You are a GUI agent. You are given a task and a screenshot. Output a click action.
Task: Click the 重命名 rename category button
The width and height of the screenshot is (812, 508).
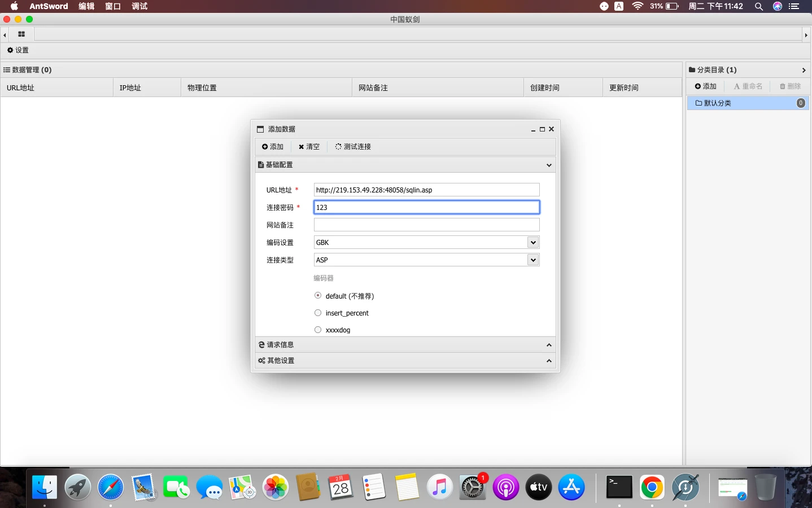click(x=748, y=86)
